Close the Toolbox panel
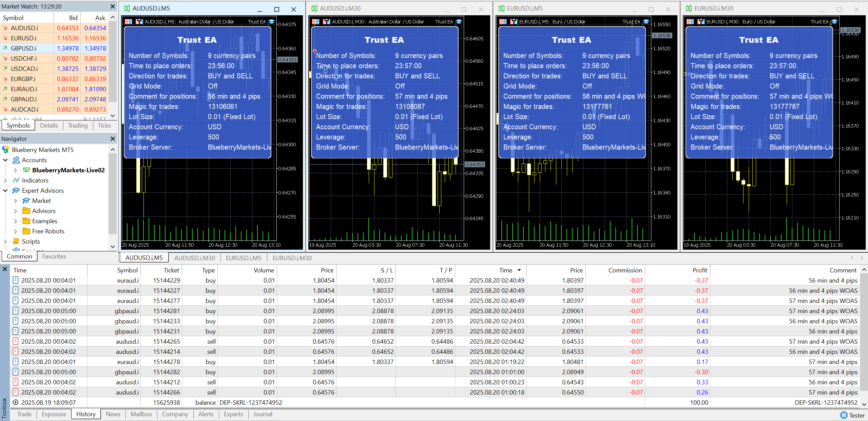This screenshot has height=421, width=868. point(5,269)
